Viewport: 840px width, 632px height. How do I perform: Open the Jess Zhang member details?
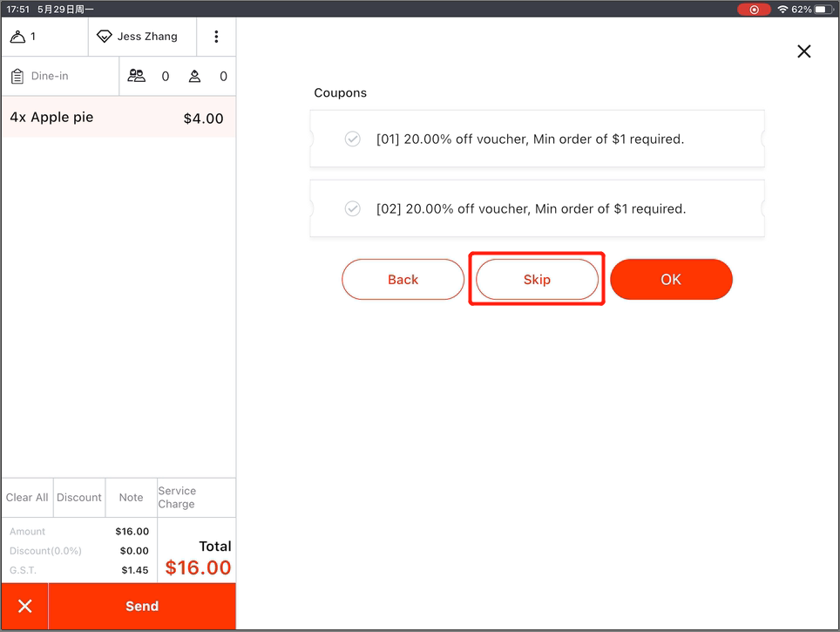(147, 37)
